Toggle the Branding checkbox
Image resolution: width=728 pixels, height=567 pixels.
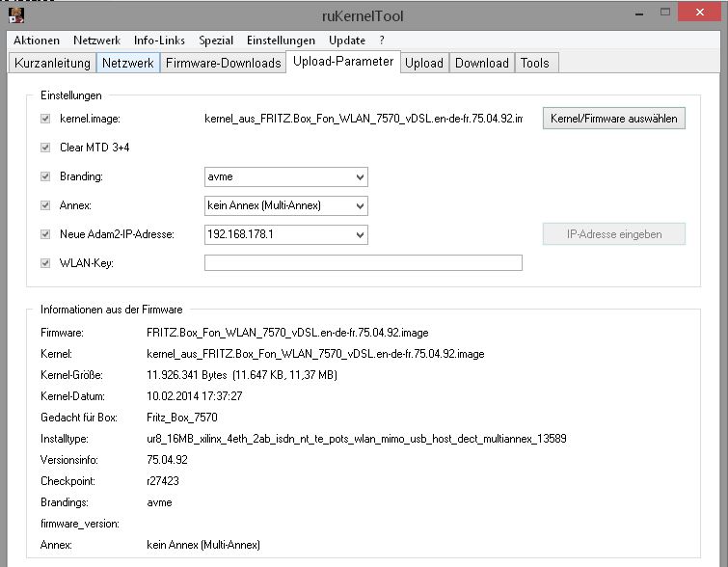click(x=45, y=176)
